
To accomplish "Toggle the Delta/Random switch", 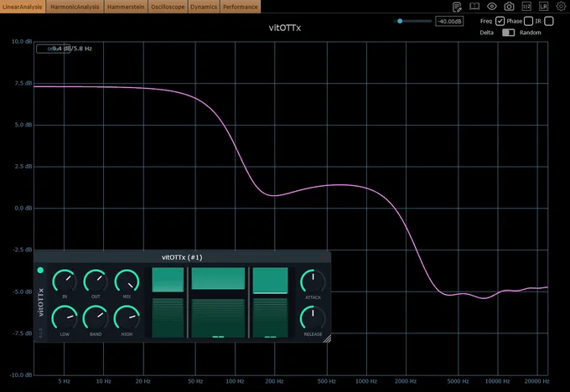I will click(508, 33).
